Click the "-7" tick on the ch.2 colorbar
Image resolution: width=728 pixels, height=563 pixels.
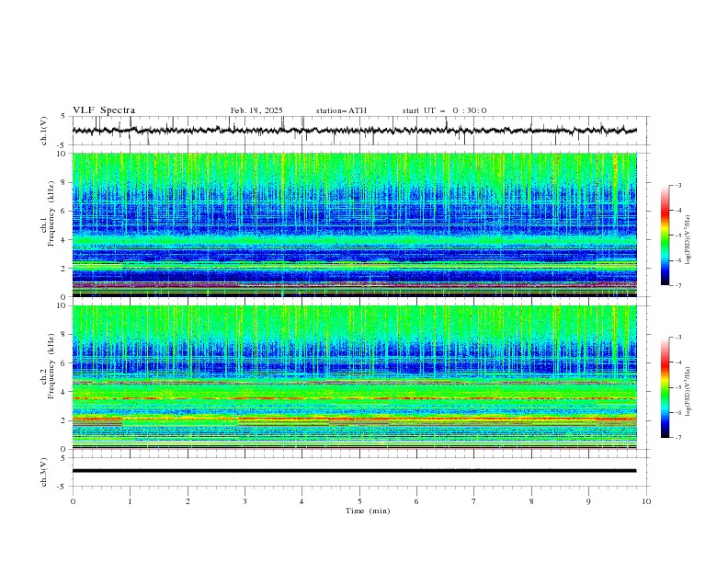click(677, 438)
